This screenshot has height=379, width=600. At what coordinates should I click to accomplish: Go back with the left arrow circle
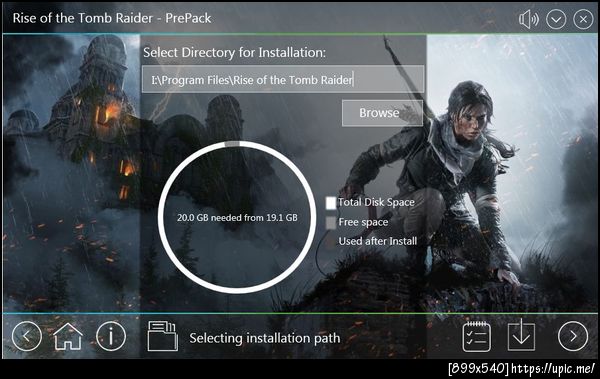[26, 336]
